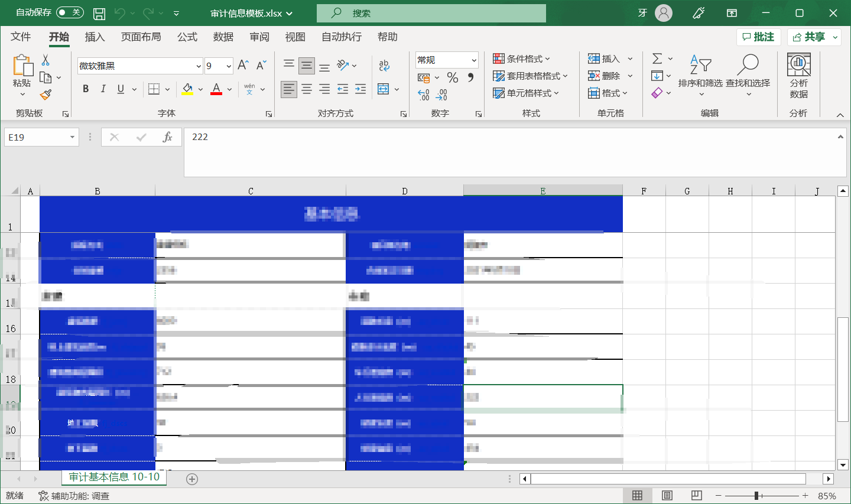Click the Copy icon
This screenshot has width=851, height=504.
point(46,77)
